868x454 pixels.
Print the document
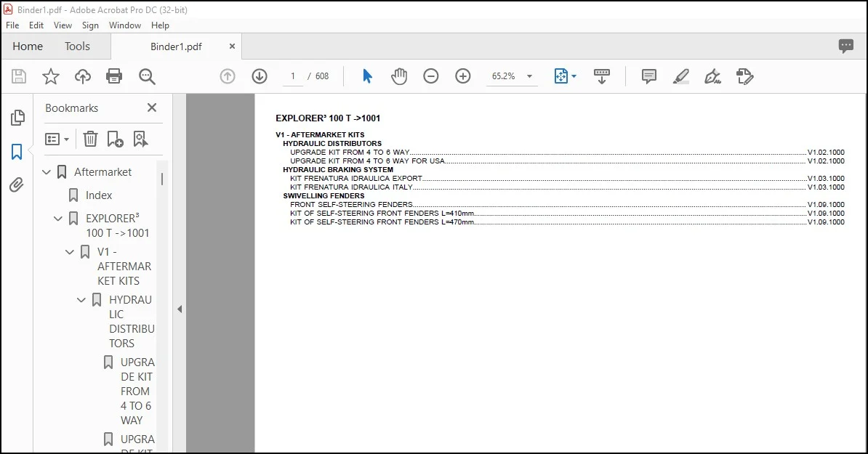pyautogui.click(x=114, y=76)
